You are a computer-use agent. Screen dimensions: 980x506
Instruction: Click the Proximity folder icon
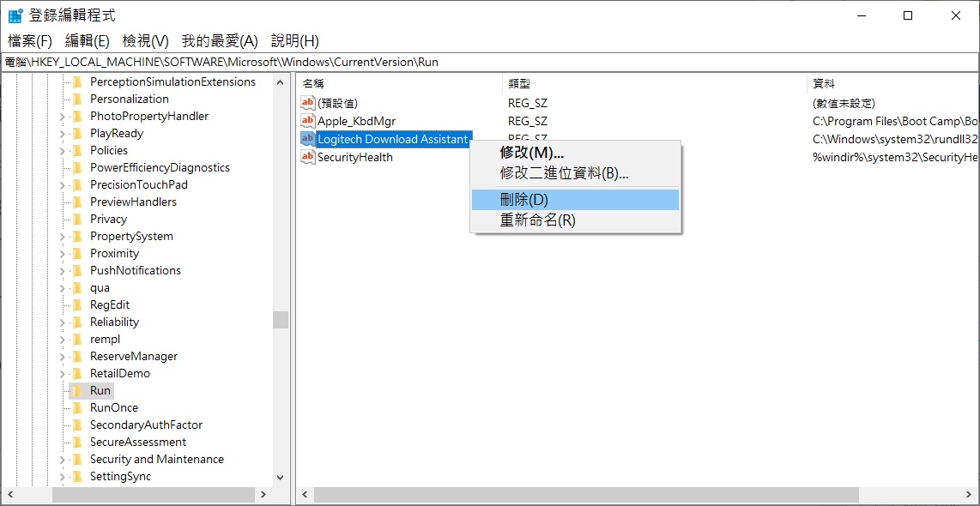point(77,254)
